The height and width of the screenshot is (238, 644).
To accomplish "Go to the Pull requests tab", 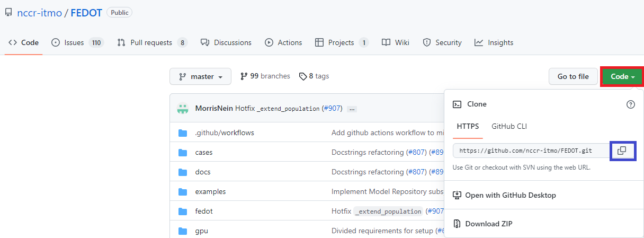I will point(153,42).
